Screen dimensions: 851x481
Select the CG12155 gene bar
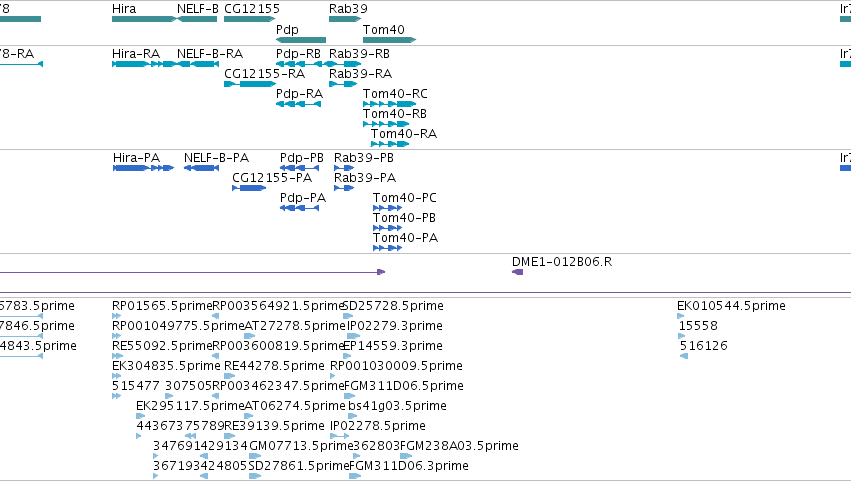point(250,19)
